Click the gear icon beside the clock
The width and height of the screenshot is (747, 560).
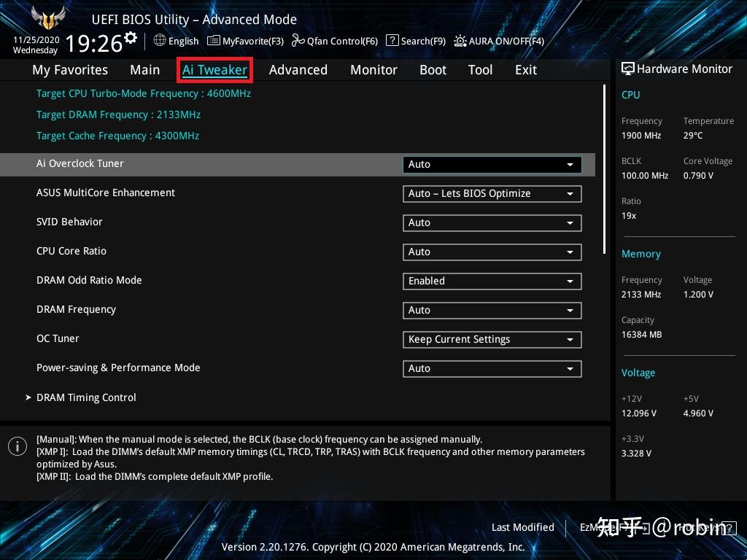click(131, 38)
